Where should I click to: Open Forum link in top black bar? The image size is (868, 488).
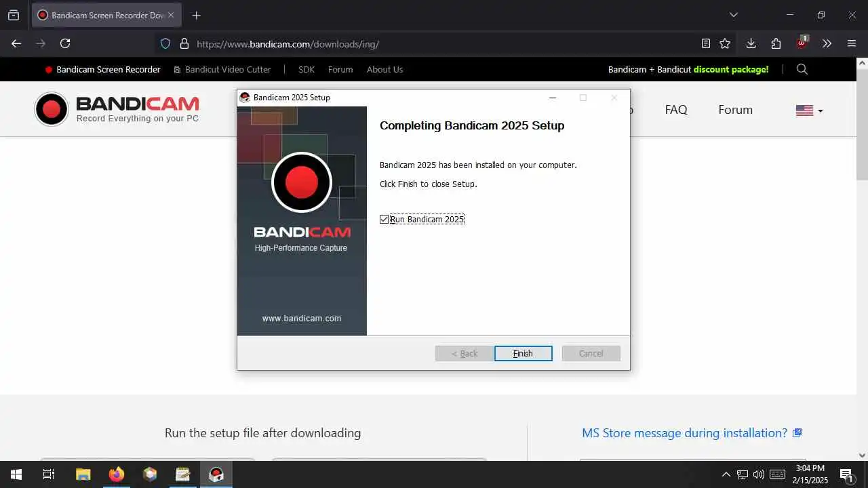[340, 69]
